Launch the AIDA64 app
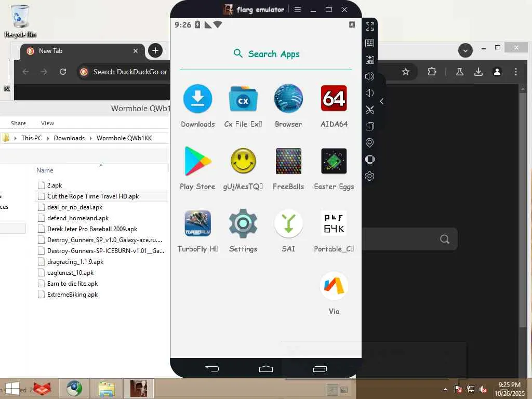532x399 pixels. tap(334, 98)
